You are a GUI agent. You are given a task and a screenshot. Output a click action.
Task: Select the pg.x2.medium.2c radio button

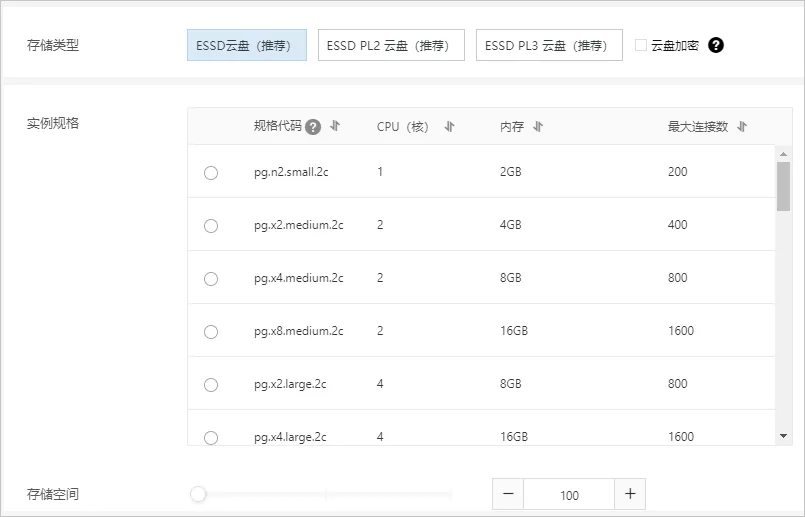[211, 226]
